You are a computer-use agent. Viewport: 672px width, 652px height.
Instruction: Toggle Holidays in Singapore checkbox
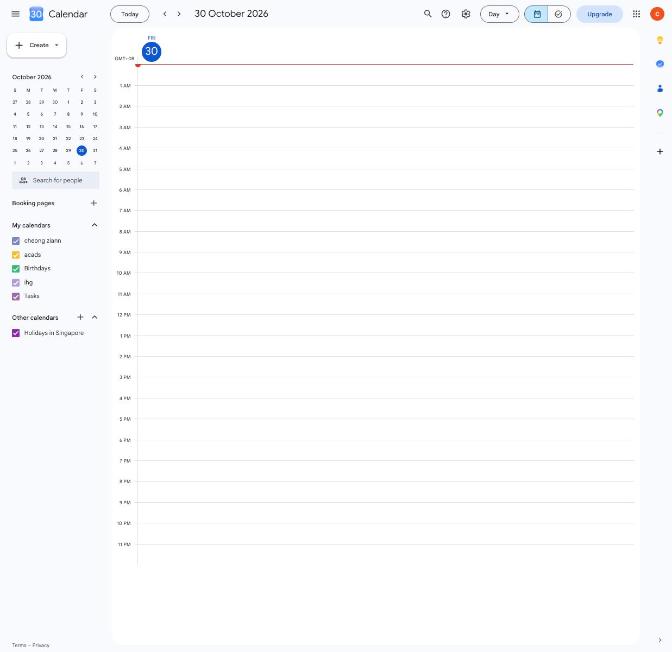point(16,333)
